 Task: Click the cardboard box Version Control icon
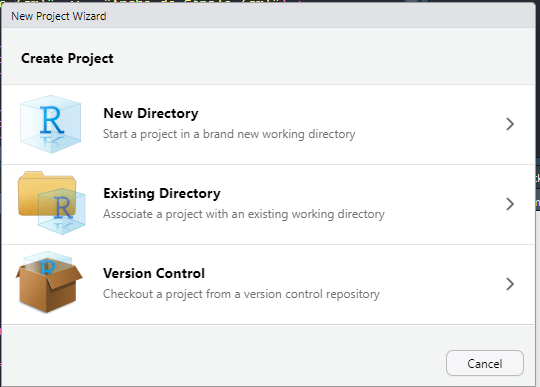pyautogui.click(x=49, y=283)
